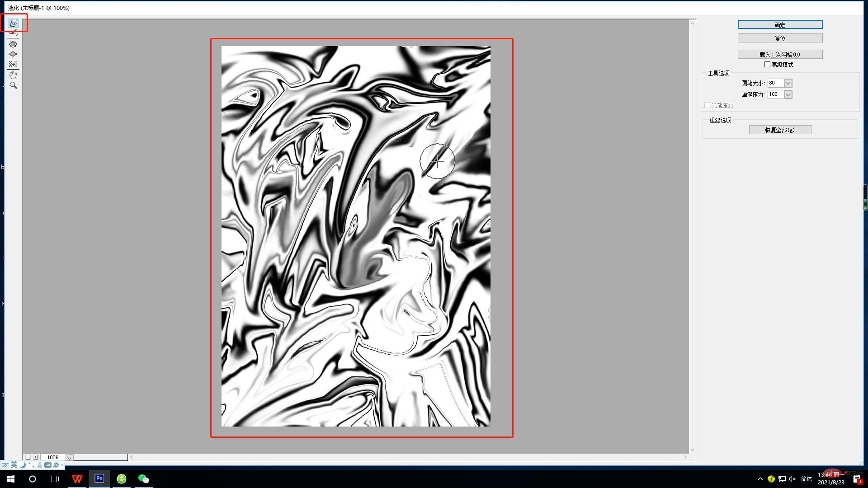This screenshot has width=868, height=488.
Task: Open WeChat from the taskbar
Action: tap(143, 479)
